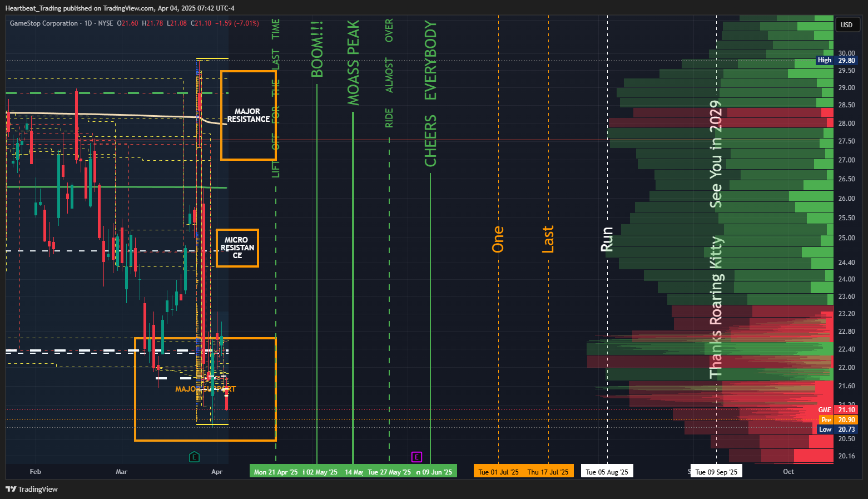The image size is (868, 499).
Task: Click the 'Thanks Roaring Kitty' text
Action: 716,308
